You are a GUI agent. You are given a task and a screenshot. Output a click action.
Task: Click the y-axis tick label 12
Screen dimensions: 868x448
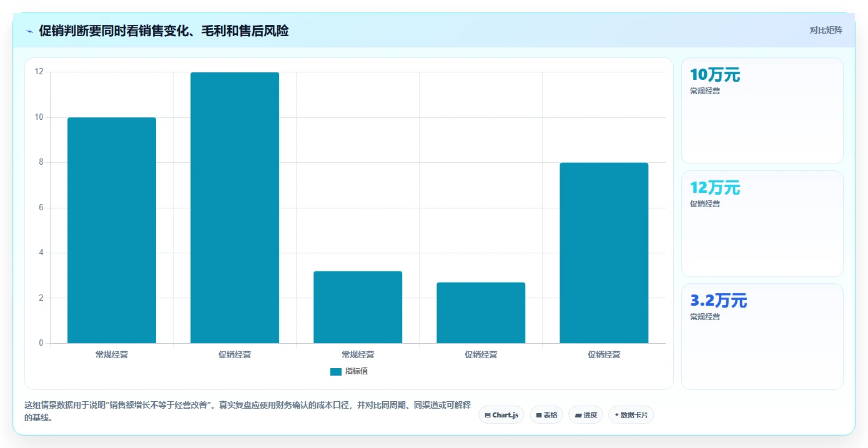pyautogui.click(x=39, y=72)
